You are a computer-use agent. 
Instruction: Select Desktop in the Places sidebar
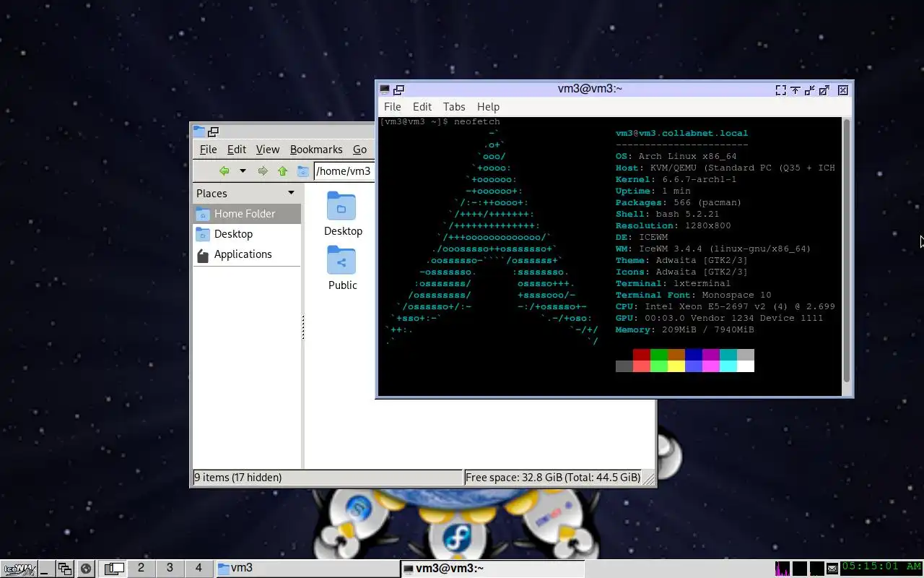tap(247, 234)
